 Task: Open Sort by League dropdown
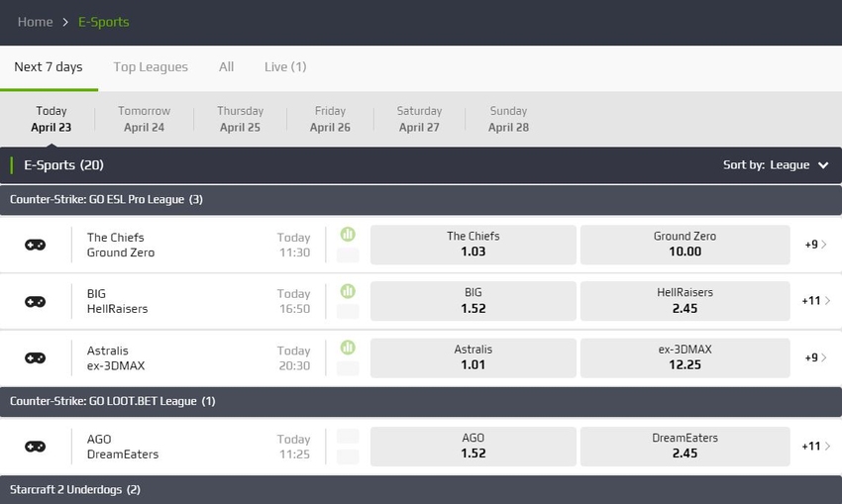pyautogui.click(x=776, y=164)
